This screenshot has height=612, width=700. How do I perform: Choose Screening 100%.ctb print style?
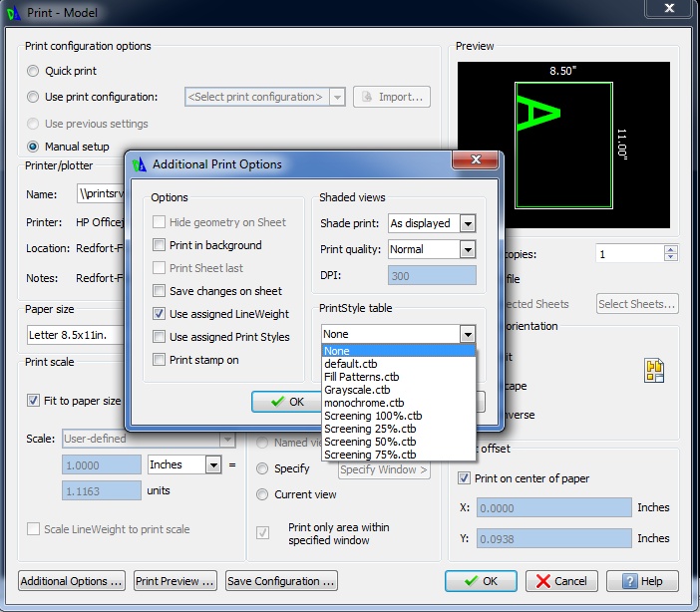tap(398, 416)
